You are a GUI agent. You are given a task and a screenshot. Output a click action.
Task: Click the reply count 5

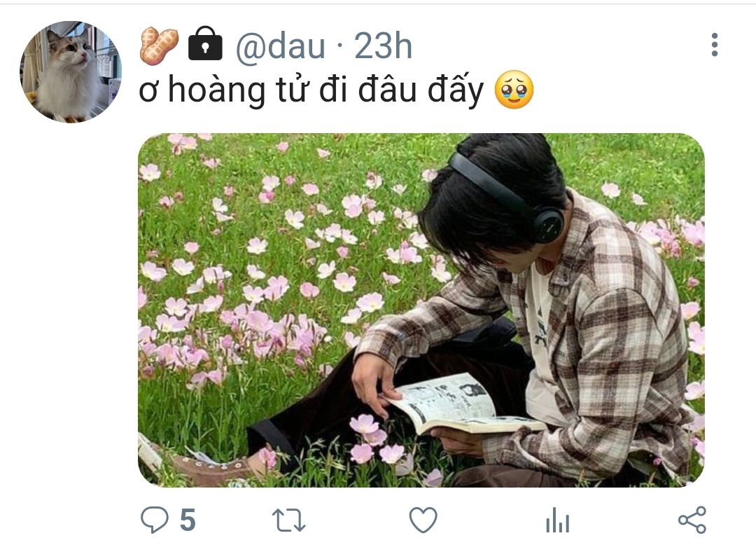click(x=188, y=520)
